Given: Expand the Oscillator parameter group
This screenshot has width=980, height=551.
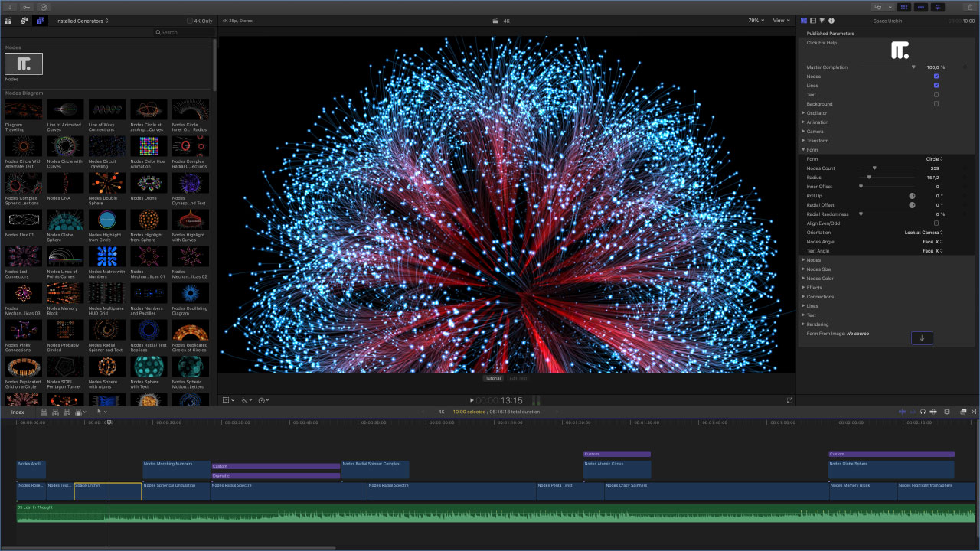Looking at the screenshot, I should (803, 113).
